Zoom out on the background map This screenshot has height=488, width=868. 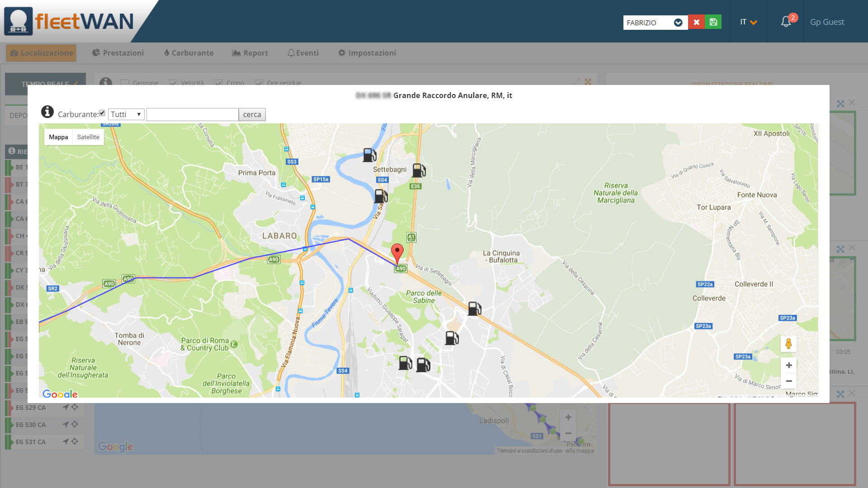pos(568,433)
